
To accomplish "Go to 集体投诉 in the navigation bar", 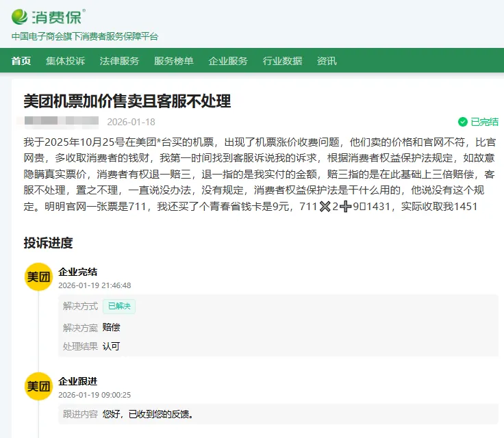I will [x=65, y=61].
